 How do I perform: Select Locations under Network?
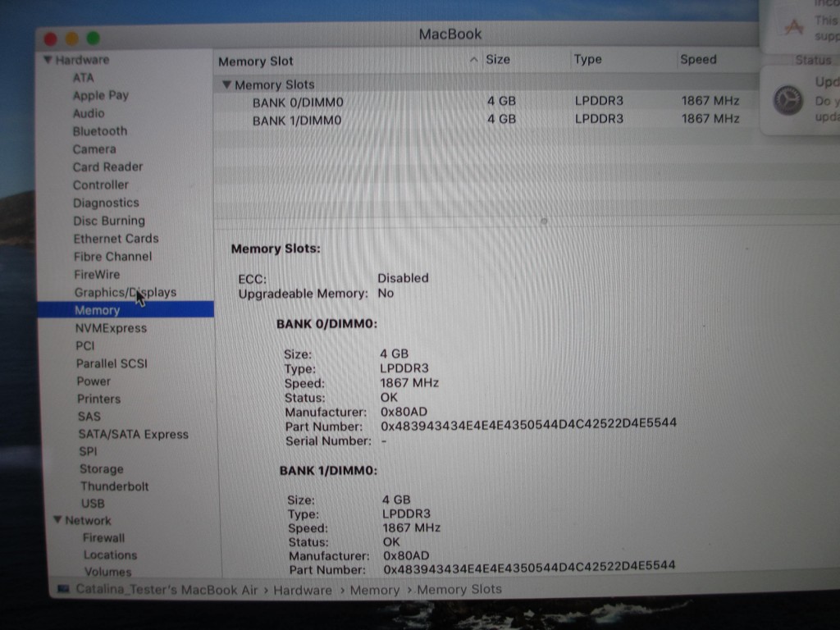tap(111, 555)
